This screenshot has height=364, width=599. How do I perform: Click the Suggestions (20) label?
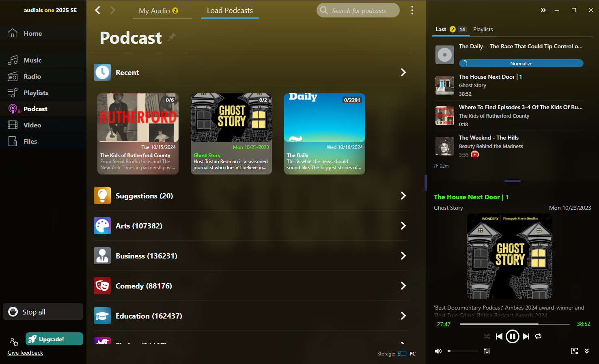pyautogui.click(x=144, y=196)
